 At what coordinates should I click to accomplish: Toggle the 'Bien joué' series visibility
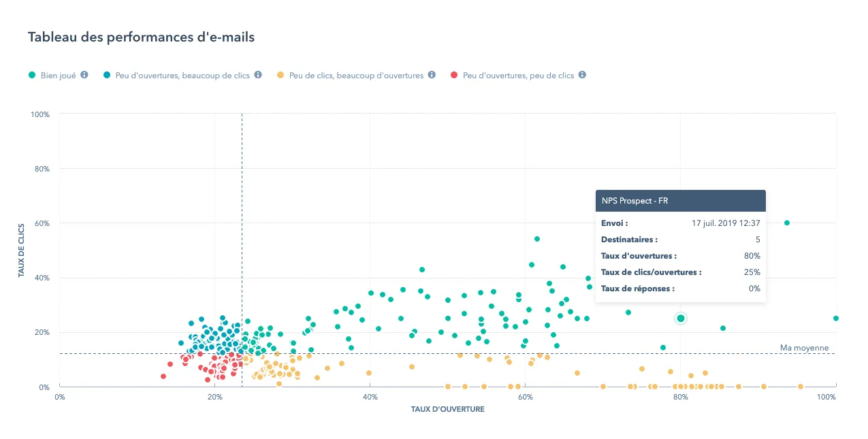click(58, 75)
